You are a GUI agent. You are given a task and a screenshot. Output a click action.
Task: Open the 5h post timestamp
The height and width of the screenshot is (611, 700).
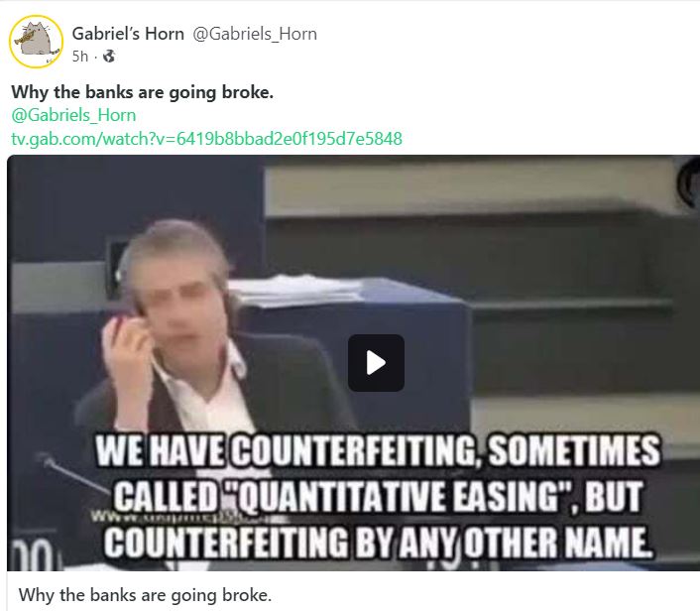pos(80,57)
